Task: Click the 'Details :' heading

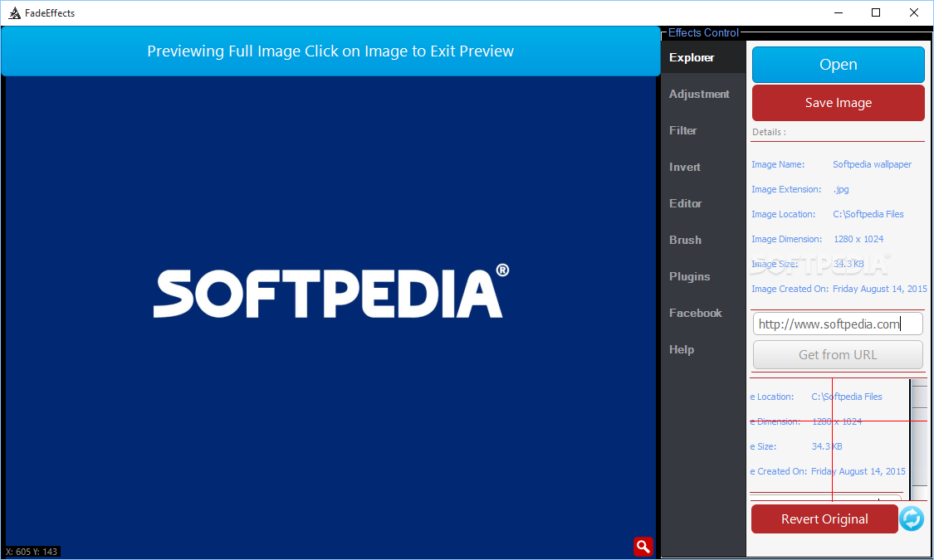Action: point(769,132)
